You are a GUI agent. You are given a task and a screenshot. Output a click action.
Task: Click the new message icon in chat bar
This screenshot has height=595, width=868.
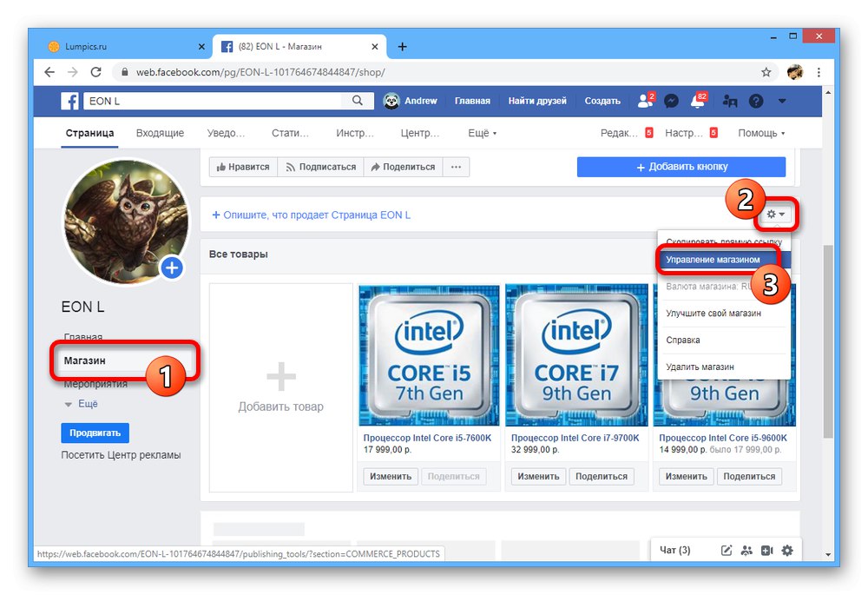pos(727,550)
